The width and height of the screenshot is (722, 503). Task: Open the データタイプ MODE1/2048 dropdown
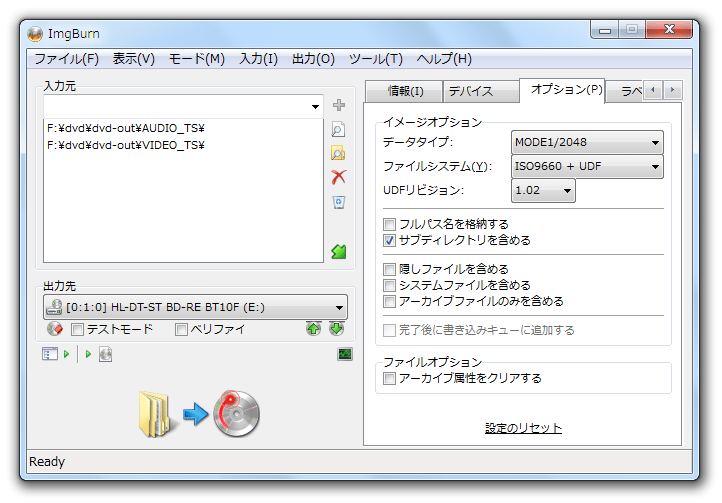587,142
